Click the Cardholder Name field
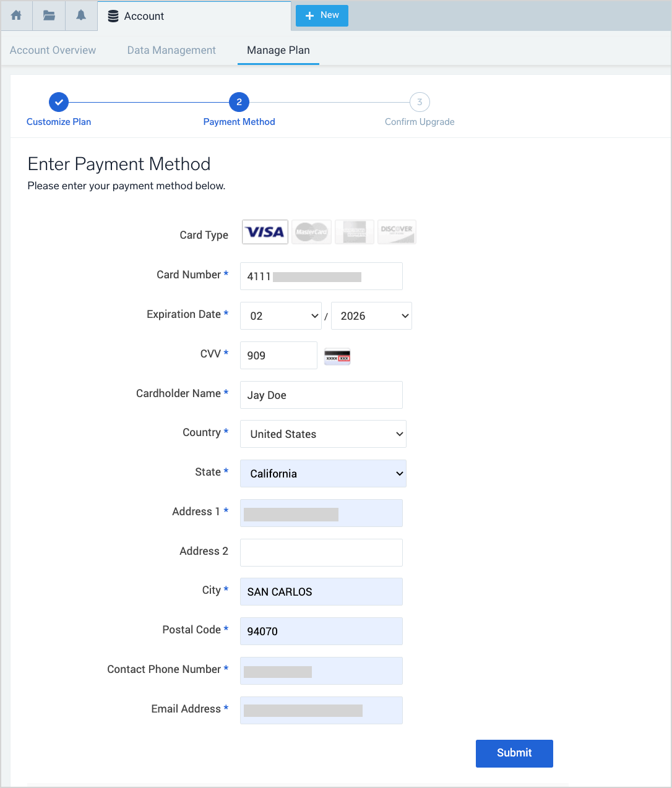 point(321,395)
